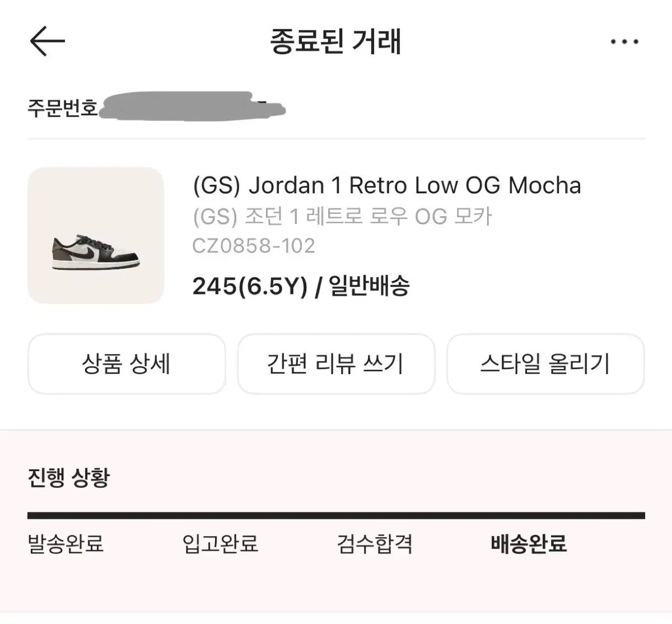Open the 상품 상세 product details button

[x=127, y=364]
